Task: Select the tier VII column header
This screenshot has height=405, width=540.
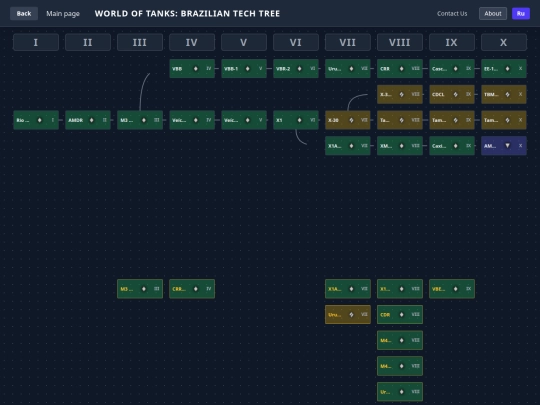Action: 348,42
